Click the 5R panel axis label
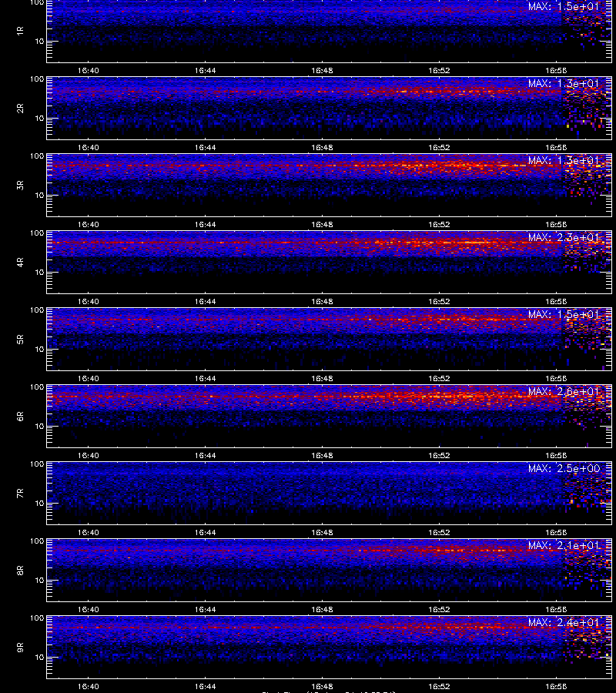Viewport: 616px width, 693px height. [20, 339]
